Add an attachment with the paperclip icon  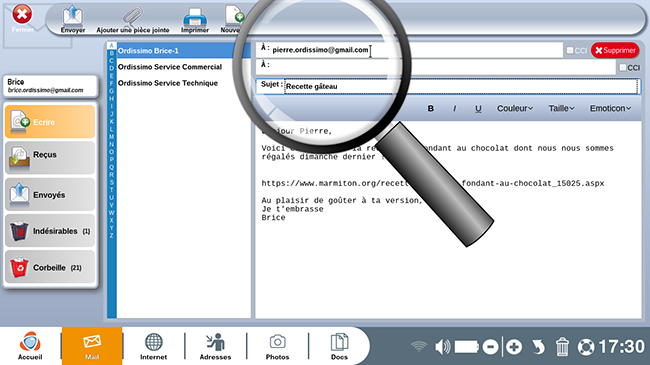pyautogui.click(x=132, y=17)
